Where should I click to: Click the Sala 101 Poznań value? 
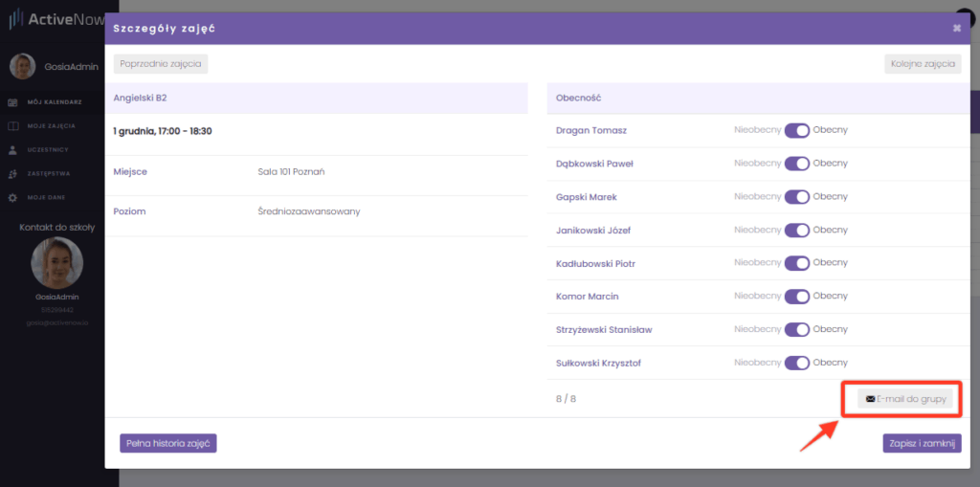(291, 172)
